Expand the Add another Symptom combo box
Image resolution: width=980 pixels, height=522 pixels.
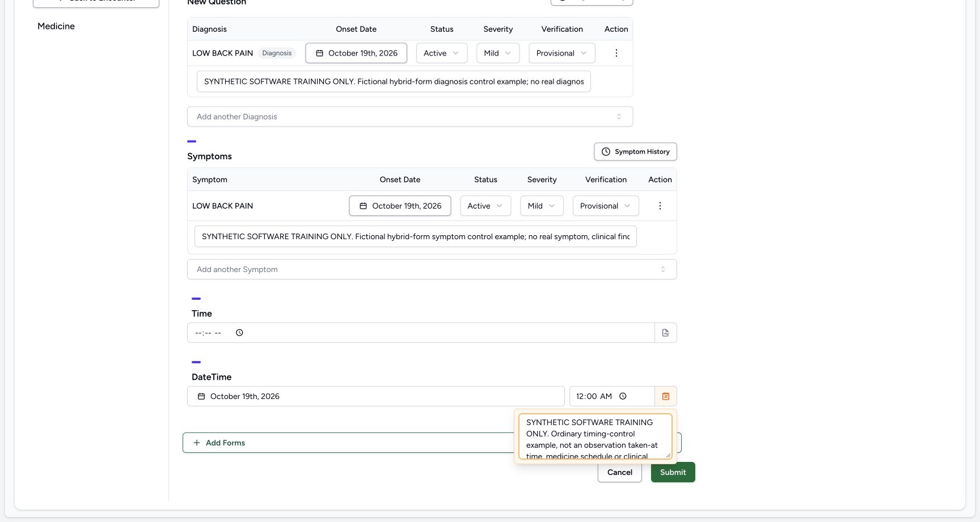coord(432,269)
